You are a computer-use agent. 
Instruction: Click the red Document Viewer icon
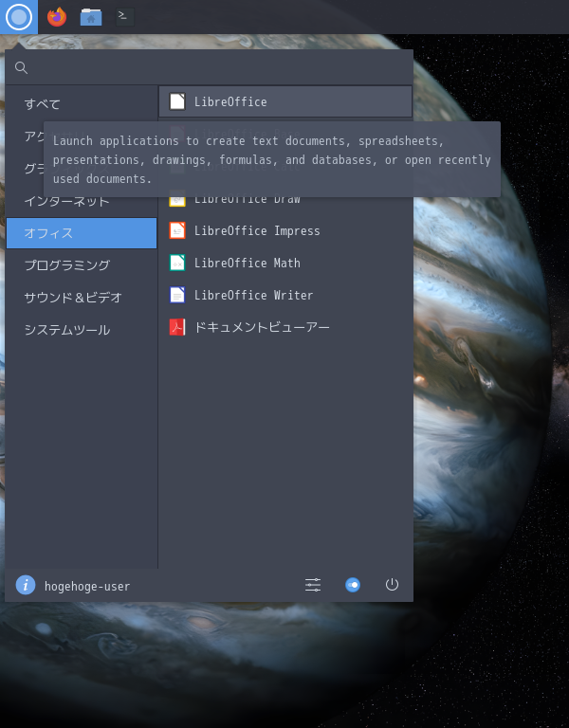tap(177, 327)
